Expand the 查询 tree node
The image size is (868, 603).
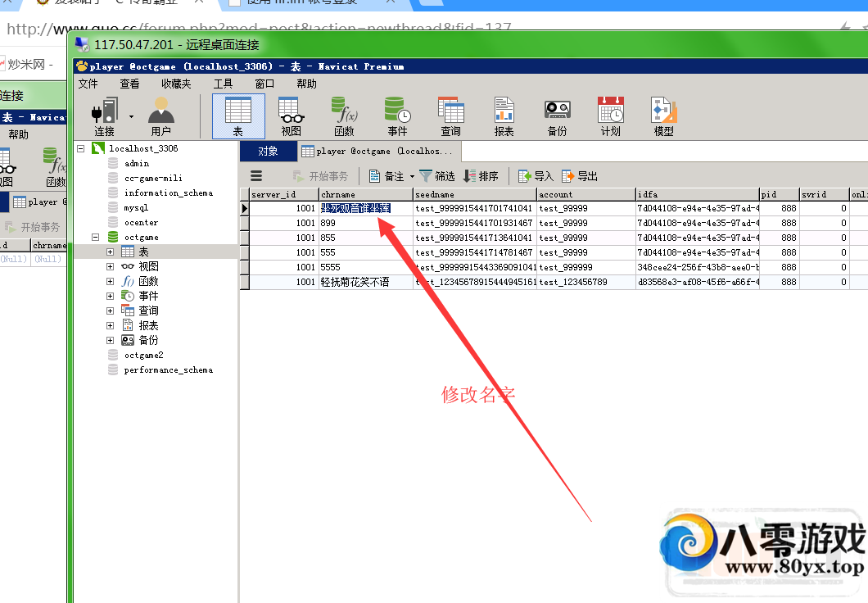click(x=111, y=311)
